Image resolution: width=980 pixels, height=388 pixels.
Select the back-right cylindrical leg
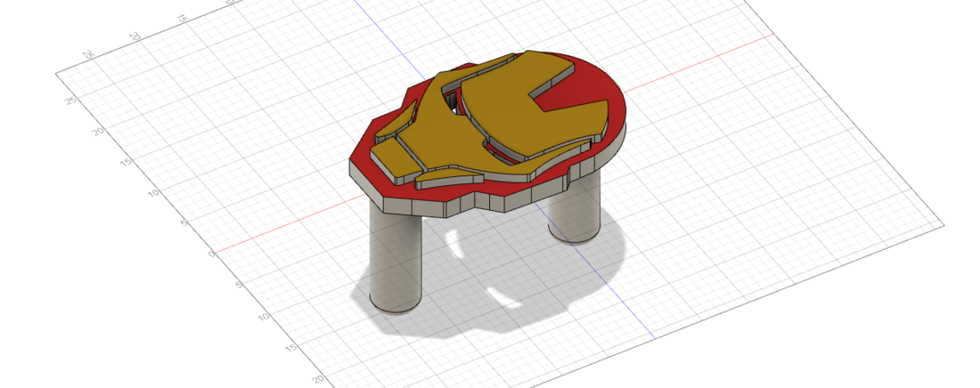(575, 209)
